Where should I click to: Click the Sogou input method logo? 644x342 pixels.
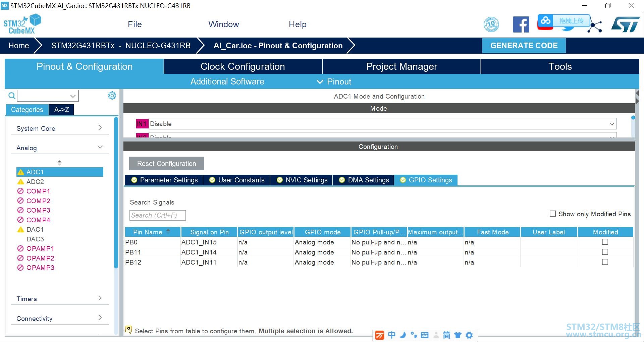[380, 335]
